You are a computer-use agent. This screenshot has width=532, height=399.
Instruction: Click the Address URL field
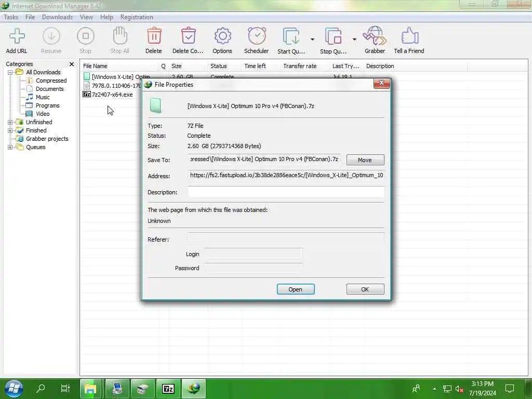point(286,176)
